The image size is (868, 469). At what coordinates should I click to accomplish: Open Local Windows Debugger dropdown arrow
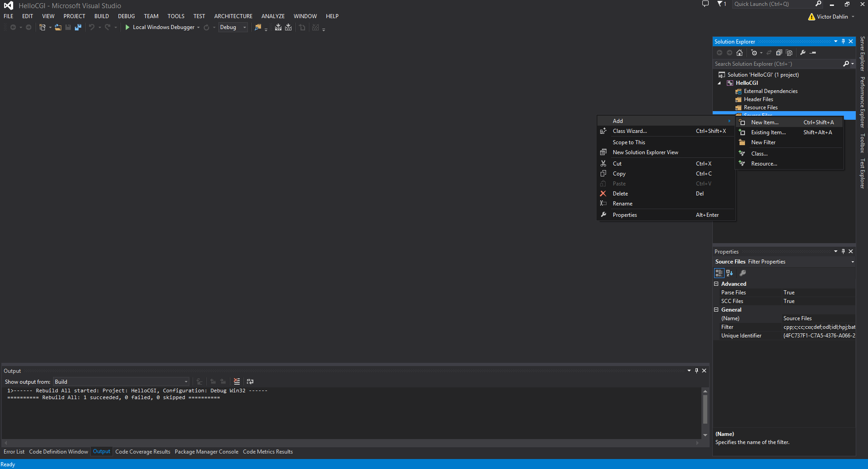pos(198,27)
